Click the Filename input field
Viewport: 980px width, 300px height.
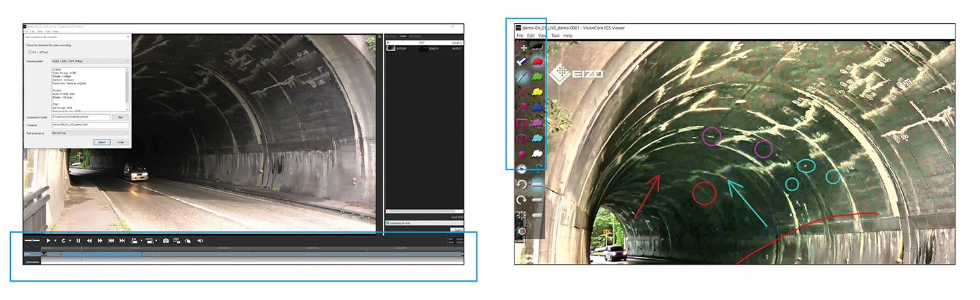click(88, 125)
